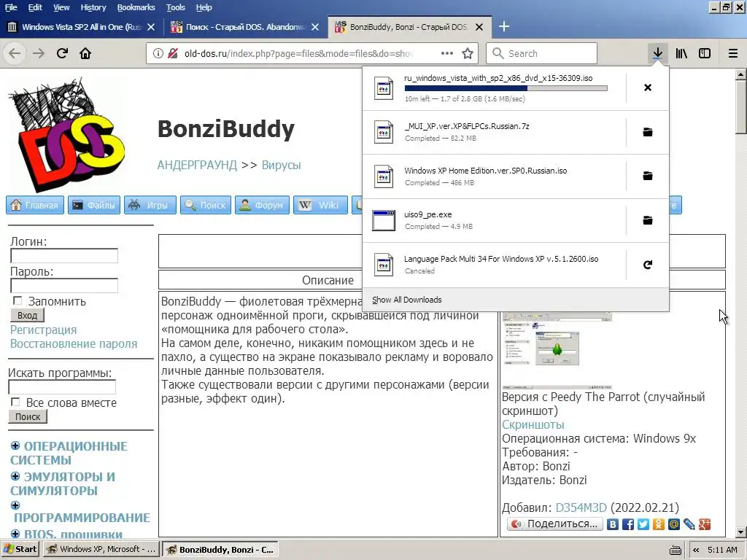
Task: Share page on Facebook icon
Action: 628,524
